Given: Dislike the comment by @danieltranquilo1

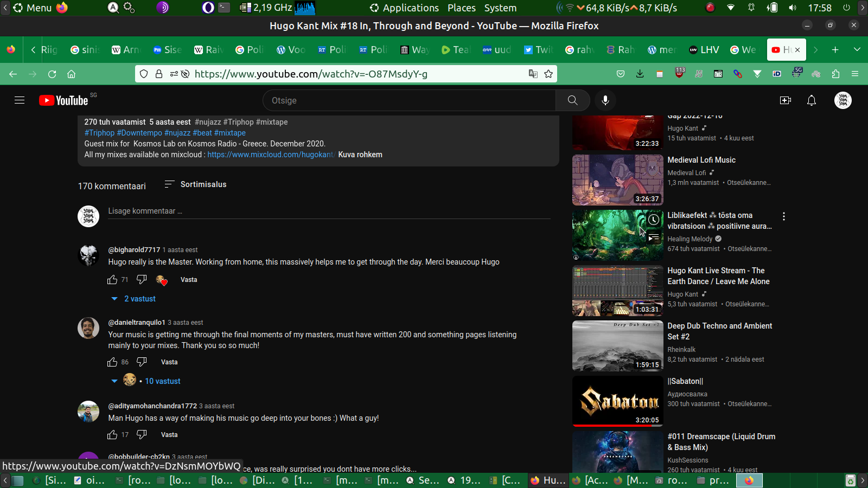Looking at the screenshot, I should (142, 362).
